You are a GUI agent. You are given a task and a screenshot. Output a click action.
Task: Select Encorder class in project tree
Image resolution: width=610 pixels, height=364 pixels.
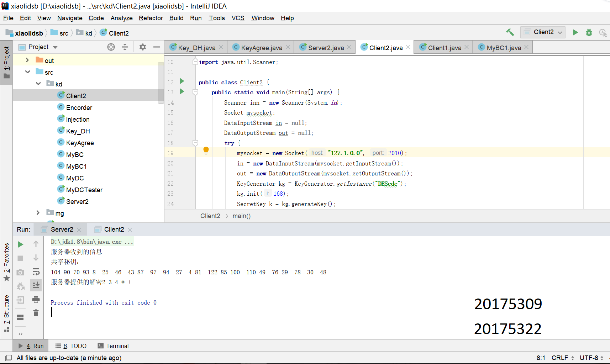point(79,107)
